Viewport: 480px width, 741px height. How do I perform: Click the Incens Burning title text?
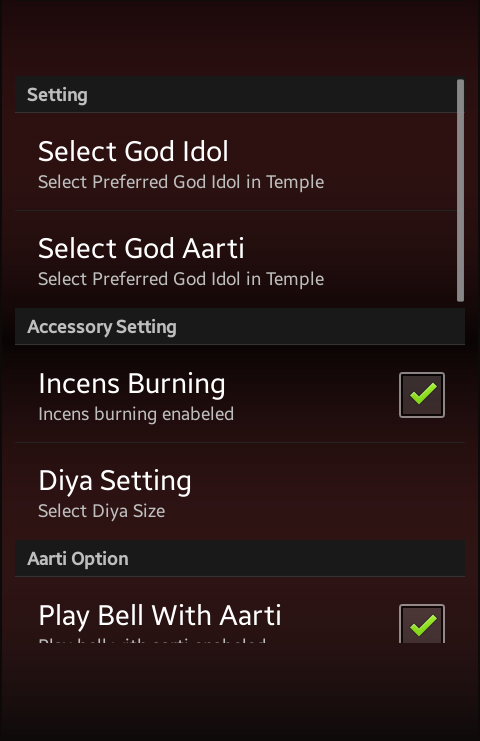pyautogui.click(x=132, y=384)
